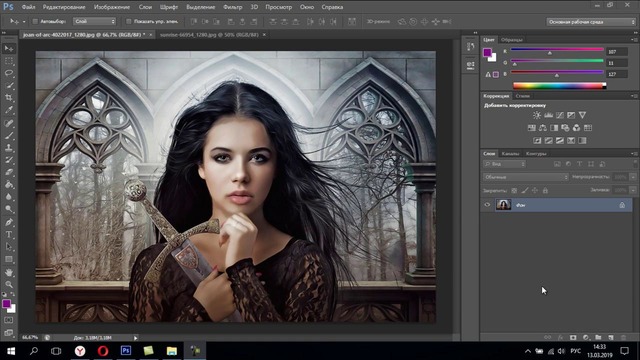The height and width of the screenshot is (360, 640).
Task: Open the History panel icon
Action: [470, 47]
